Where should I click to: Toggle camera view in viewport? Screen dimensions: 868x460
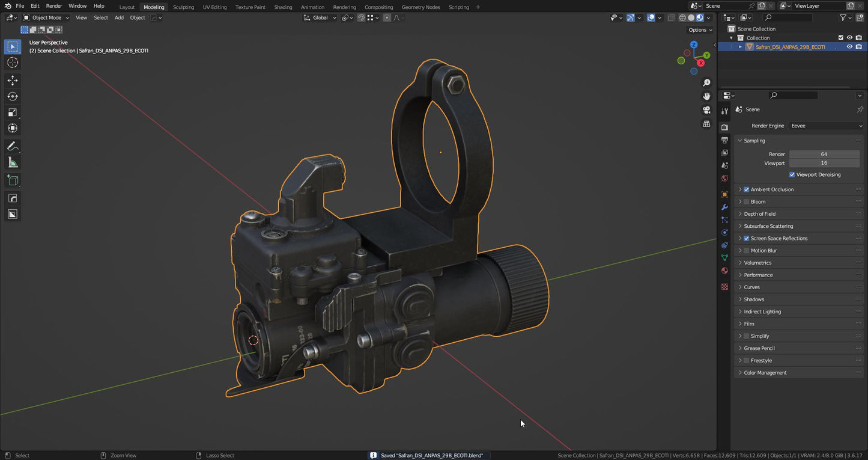(706, 110)
